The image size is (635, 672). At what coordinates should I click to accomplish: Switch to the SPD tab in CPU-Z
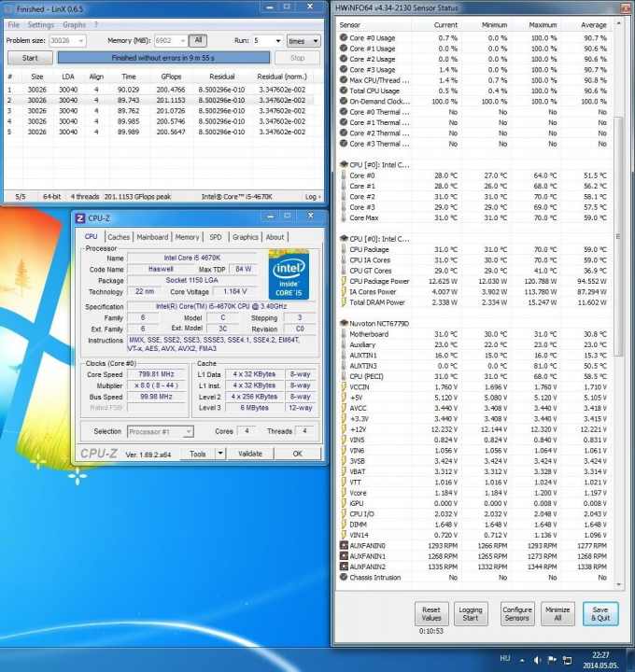[x=215, y=237]
